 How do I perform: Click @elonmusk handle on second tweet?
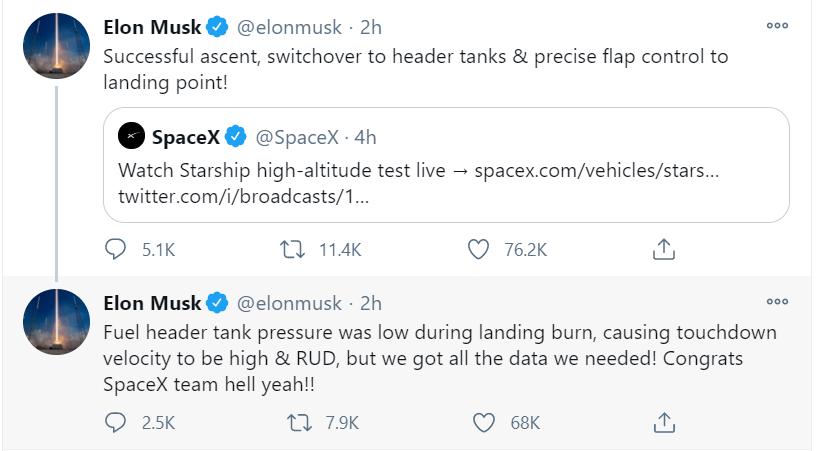288,302
